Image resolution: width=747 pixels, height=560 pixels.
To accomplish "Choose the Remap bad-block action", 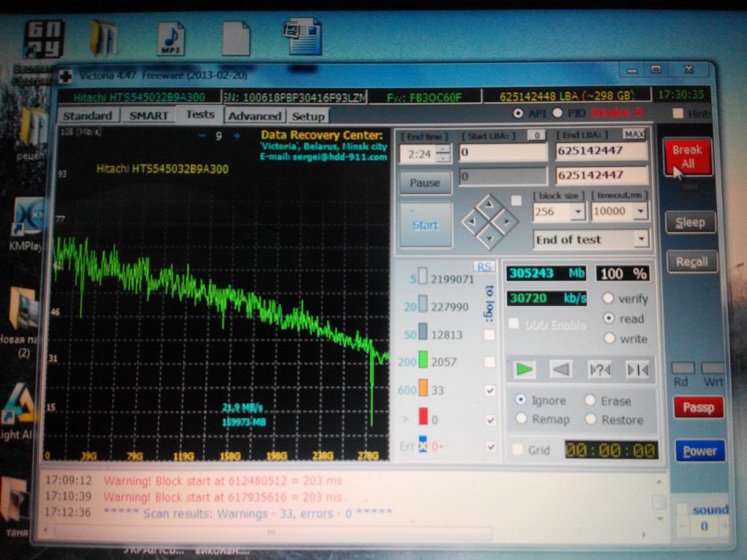I will click(521, 419).
